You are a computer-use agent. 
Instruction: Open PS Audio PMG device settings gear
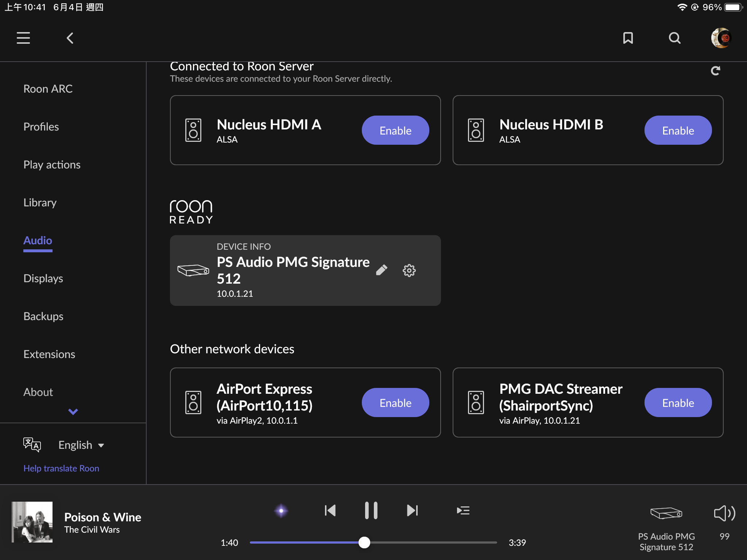tap(409, 270)
